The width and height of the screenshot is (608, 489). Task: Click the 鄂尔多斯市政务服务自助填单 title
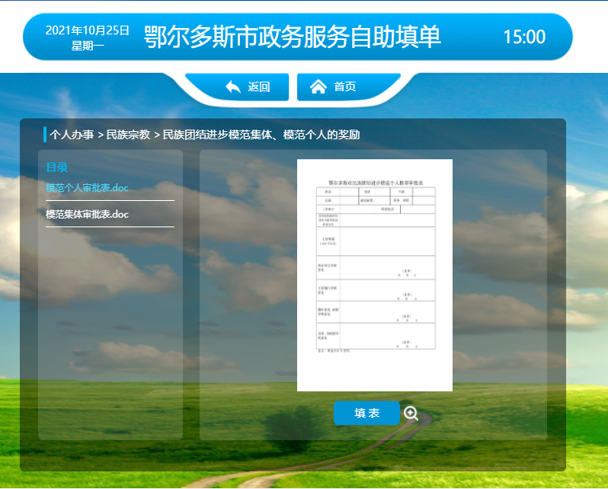pyautogui.click(x=292, y=37)
